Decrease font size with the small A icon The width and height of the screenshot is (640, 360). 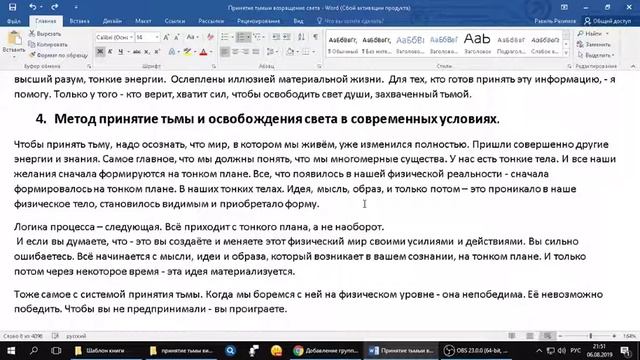[177, 37]
